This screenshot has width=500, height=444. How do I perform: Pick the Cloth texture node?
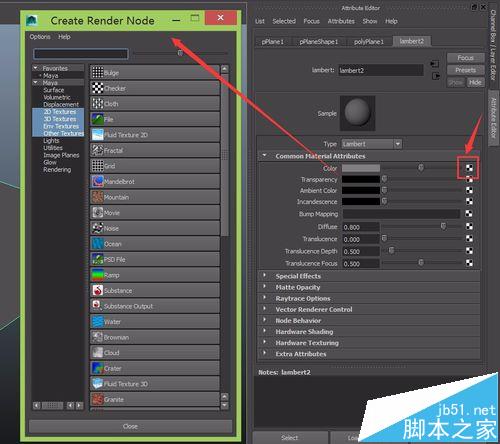point(155,104)
